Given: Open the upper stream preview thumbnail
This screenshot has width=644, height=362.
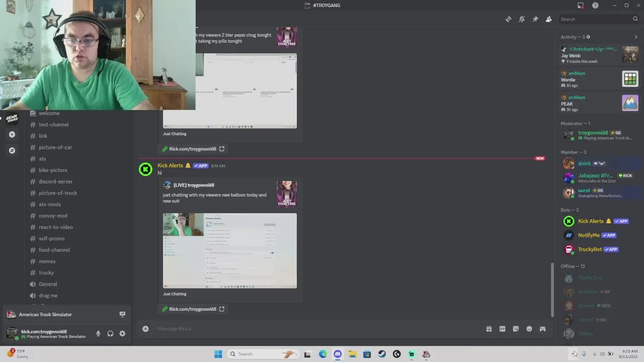Looking at the screenshot, I should (x=230, y=91).
